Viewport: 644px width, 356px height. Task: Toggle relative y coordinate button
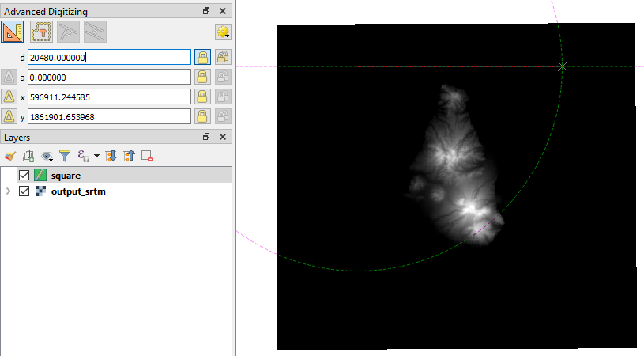click(x=9, y=116)
